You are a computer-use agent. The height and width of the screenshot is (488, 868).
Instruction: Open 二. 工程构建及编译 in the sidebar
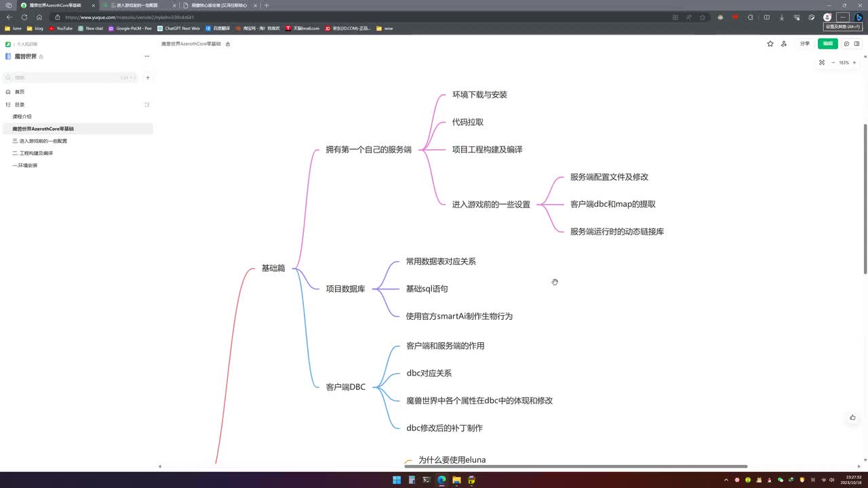pos(33,153)
